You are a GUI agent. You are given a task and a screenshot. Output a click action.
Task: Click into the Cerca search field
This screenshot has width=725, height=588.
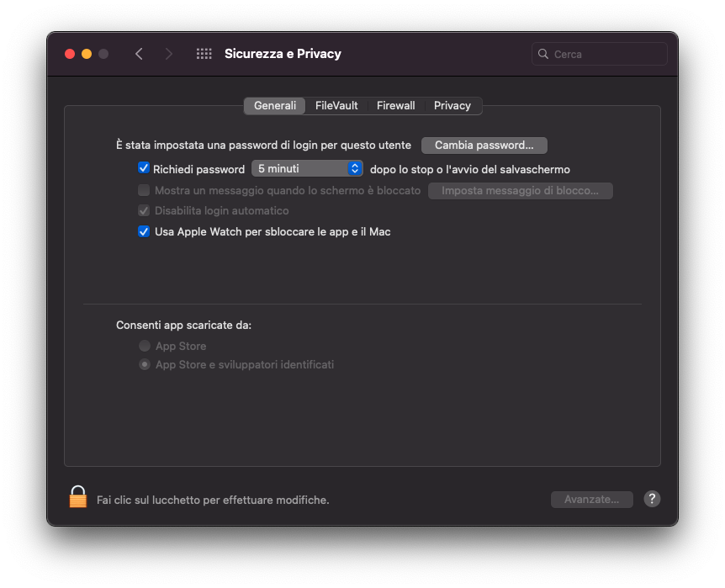606,54
